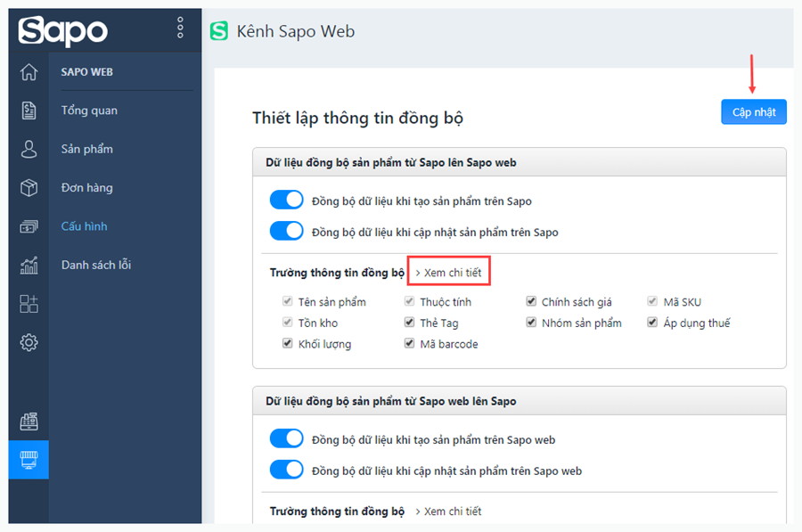Click the Sapo logo
The image size is (802, 532).
coord(63,31)
